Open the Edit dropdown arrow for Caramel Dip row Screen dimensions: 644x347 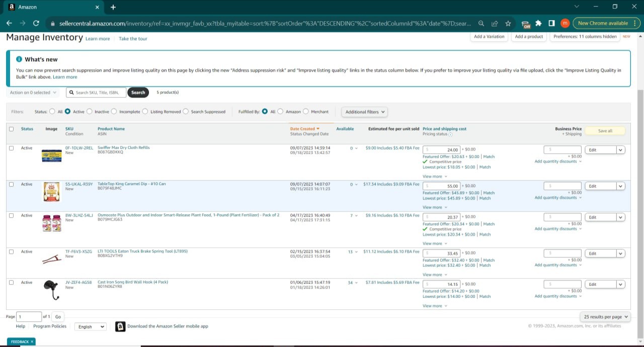coord(620,186)
